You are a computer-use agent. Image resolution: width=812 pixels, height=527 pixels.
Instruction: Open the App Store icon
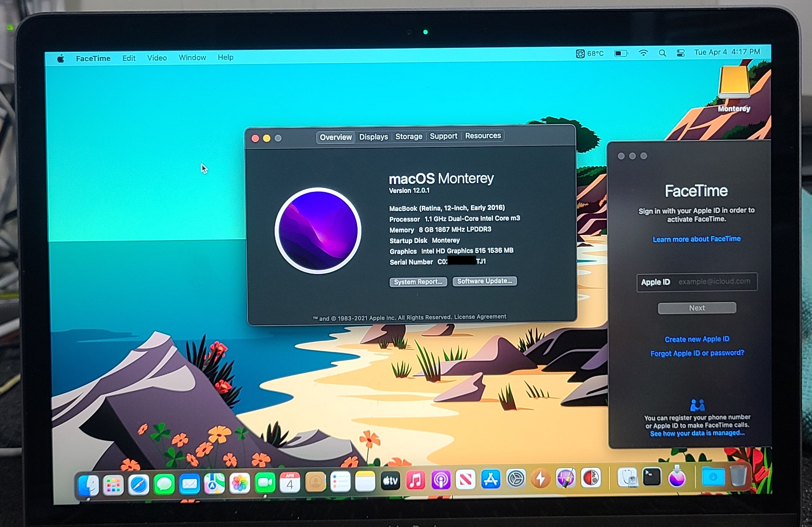coord(491,479)
